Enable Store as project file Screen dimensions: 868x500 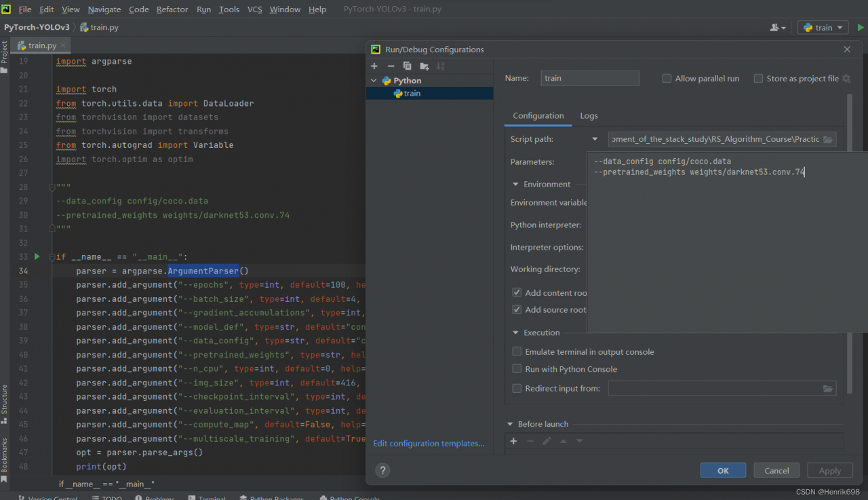tap(758, 79)
